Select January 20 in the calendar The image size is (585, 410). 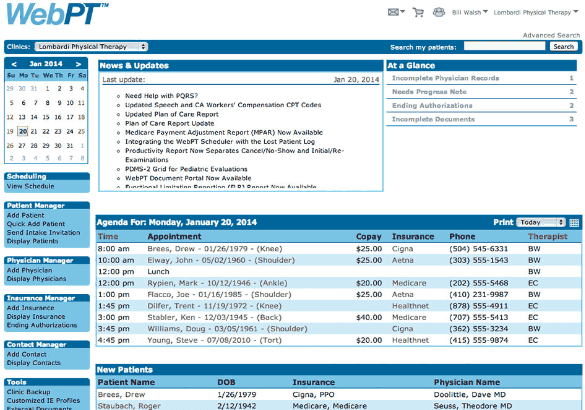point(23,131)
